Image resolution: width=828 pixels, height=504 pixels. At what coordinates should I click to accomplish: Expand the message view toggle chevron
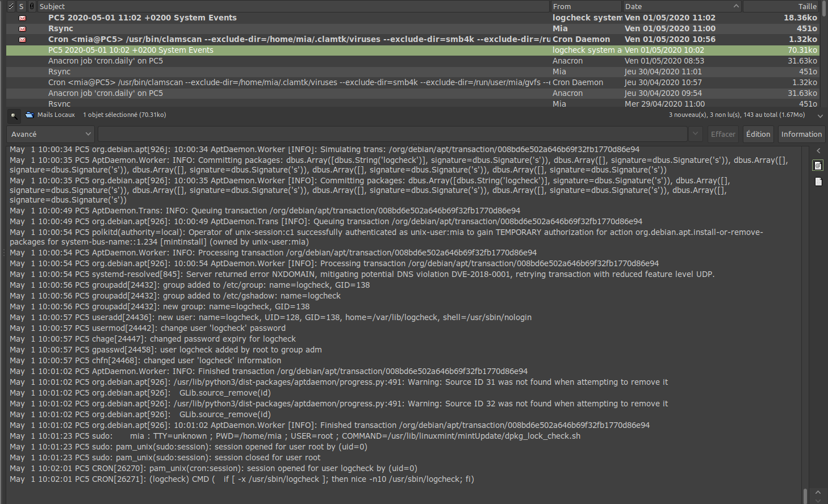tap(819, 115)
